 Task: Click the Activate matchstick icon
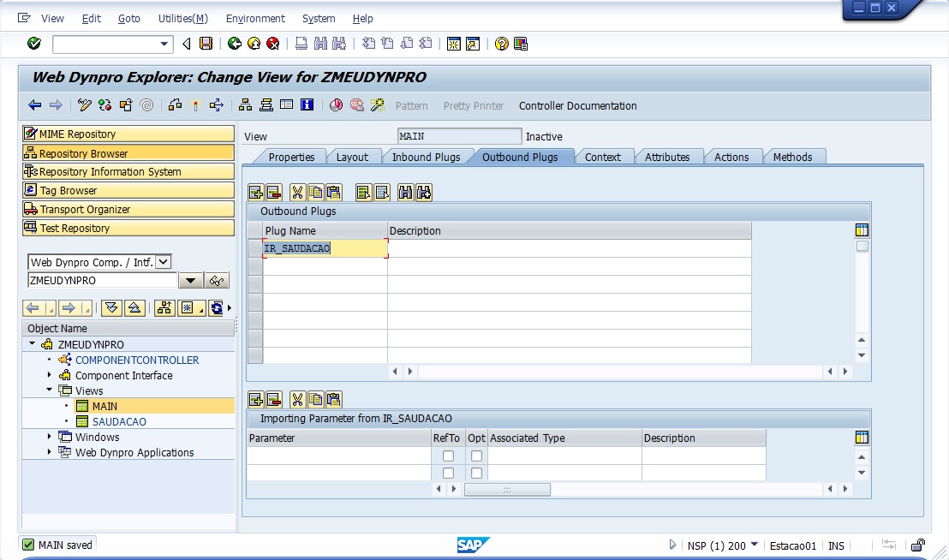[195, 105]
